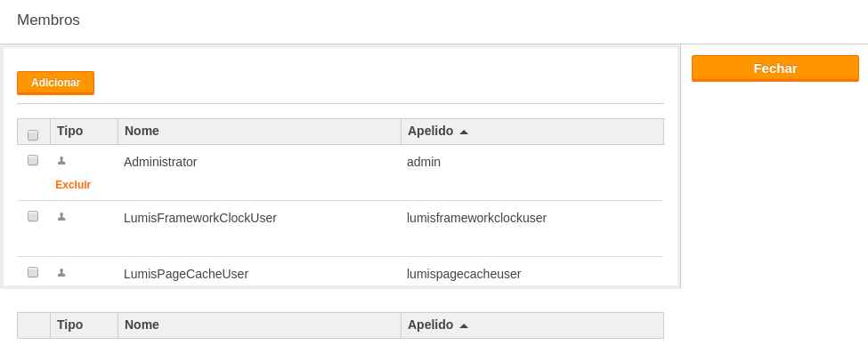
Task: Open the Administrator name entry
Action: coord(160,162)
